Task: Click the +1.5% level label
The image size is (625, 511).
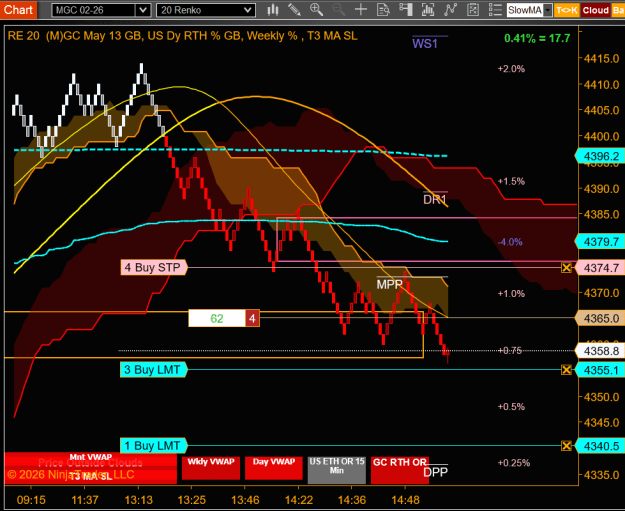Action: pos(511,181)
